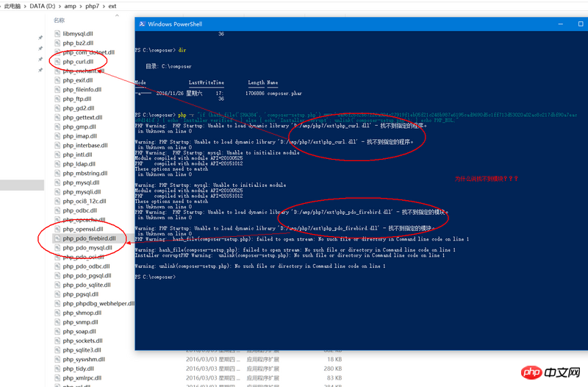This screenshot has width=588, height=387.
Task: Select the php_pdo_firebird.dll file name
Action: point(89,238)
